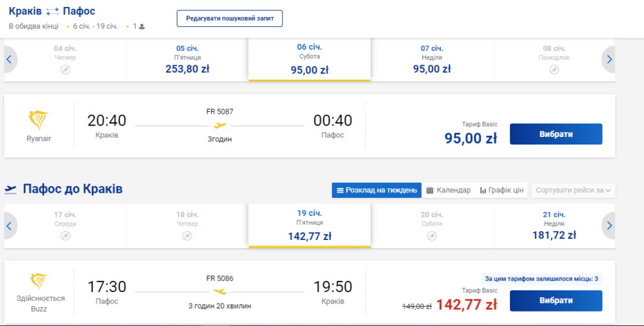Click the duration text 3 годин 20 хвилин
Screen dimensions: 644x326
click(x=219, y=306)
